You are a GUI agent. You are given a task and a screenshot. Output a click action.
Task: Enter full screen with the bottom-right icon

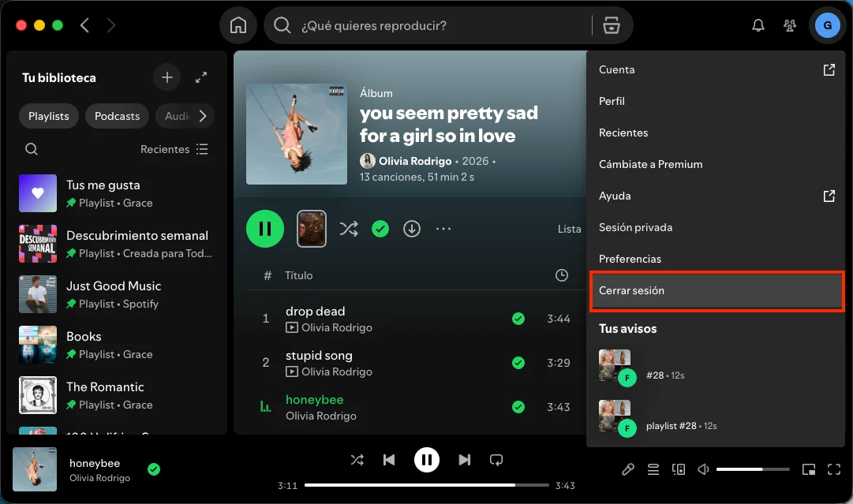pos(834,469)
